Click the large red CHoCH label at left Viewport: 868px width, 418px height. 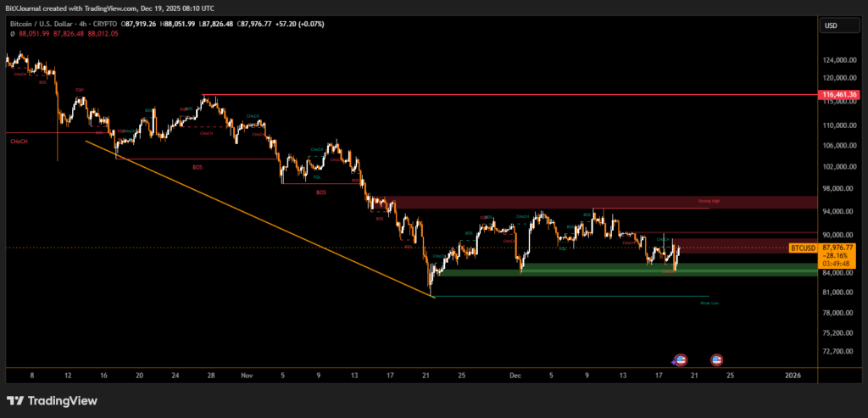[x=19, y=142]
